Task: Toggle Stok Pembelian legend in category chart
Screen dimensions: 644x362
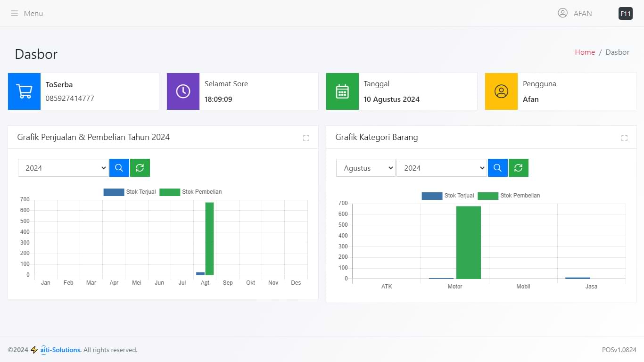Action: [x=509, y=196]
